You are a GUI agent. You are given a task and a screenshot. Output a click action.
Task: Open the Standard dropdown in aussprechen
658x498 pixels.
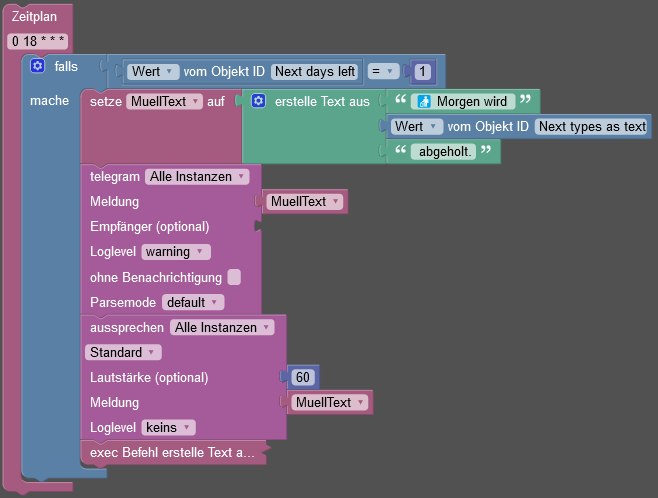point(123,352)
